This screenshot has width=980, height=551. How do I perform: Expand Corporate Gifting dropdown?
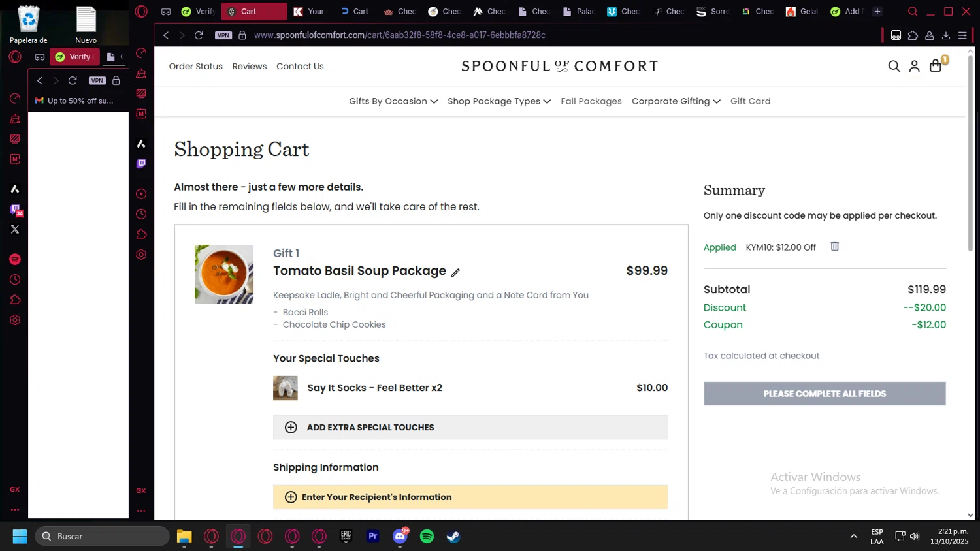[676, 101]
